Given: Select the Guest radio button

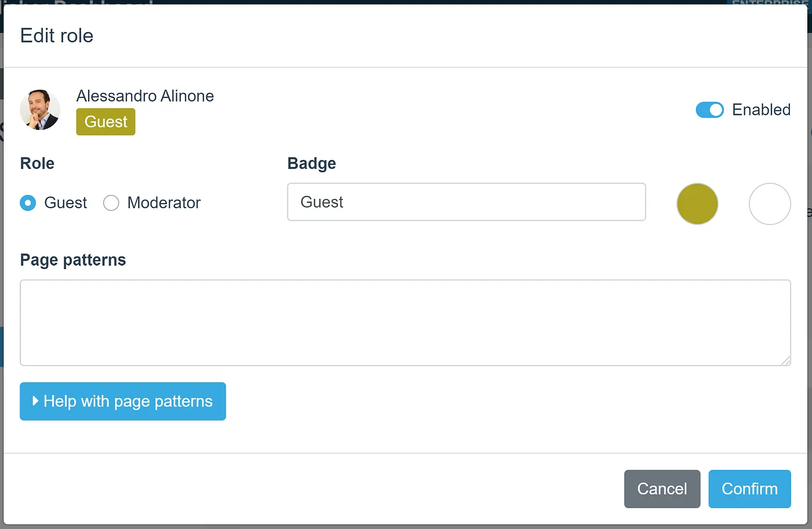Looking at the screenshot, I should (x=28, y=203).
